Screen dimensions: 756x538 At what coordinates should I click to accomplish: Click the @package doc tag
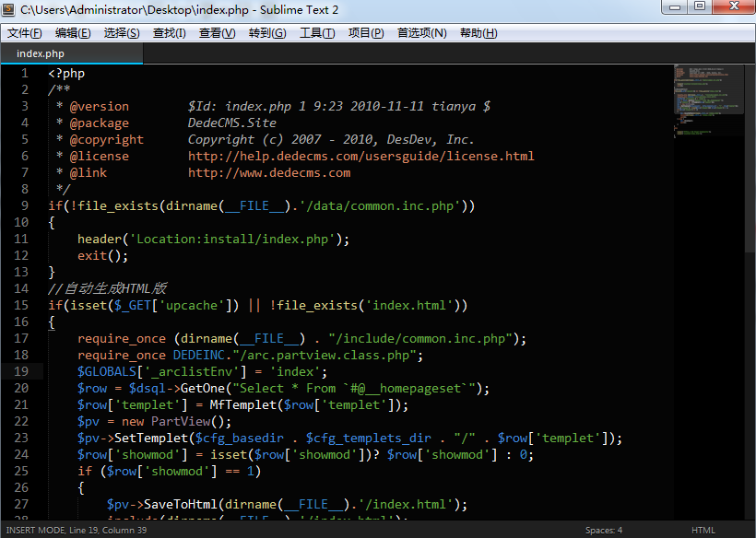(x=100, y=123)
